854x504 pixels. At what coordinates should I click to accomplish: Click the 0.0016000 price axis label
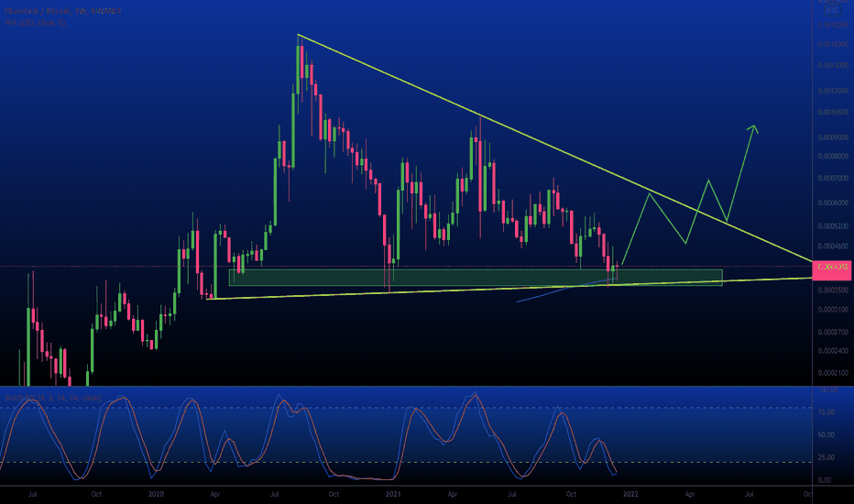click(833, 44)
